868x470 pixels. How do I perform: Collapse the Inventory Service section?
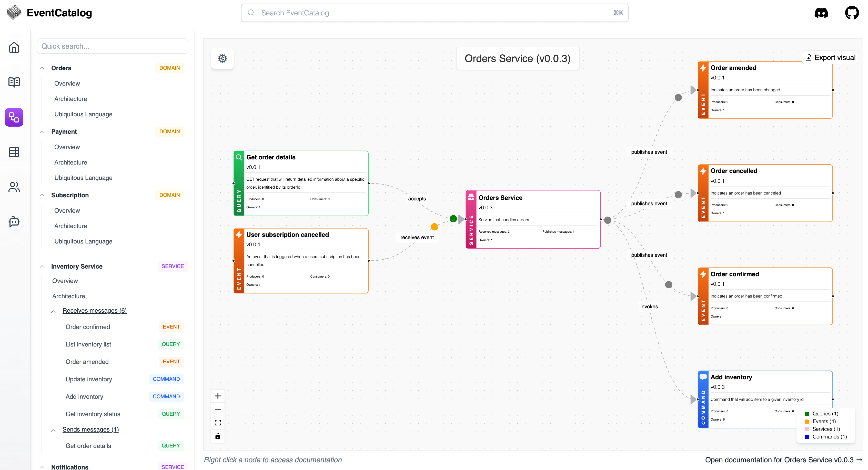tap(42, 267)
